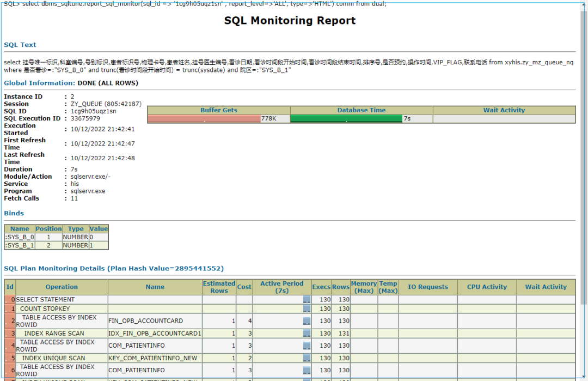Open Active Period icon on IDX_FIN_OPB_ACCOUNTCARD1 row
Screen dimensions: 588x381
(x=307, y=333)
